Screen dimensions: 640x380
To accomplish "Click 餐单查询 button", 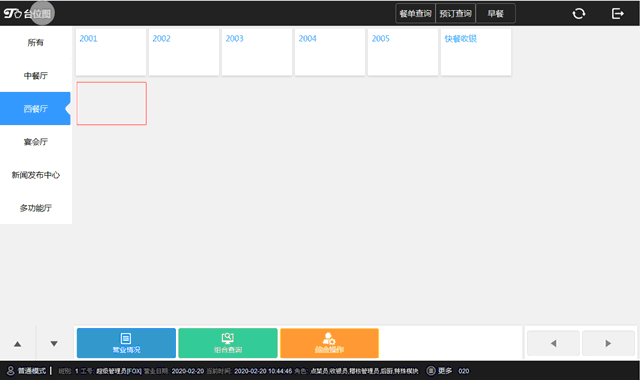I will [416, 13].
